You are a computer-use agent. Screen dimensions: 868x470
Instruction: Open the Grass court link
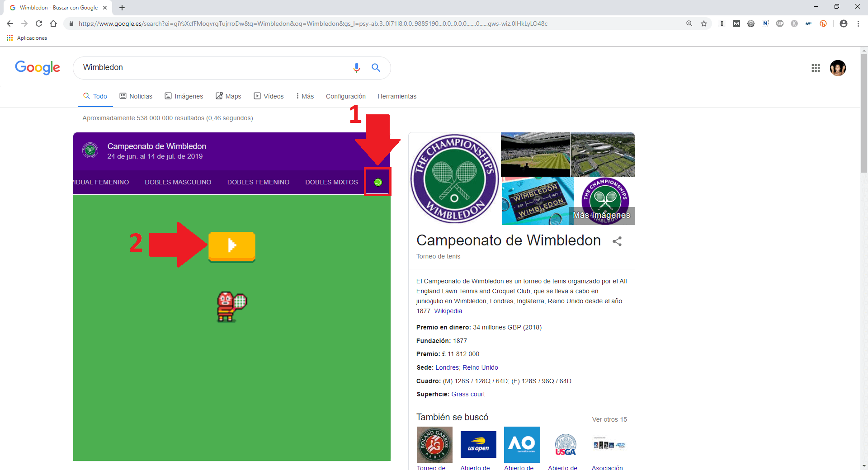(x=468, y=394)
